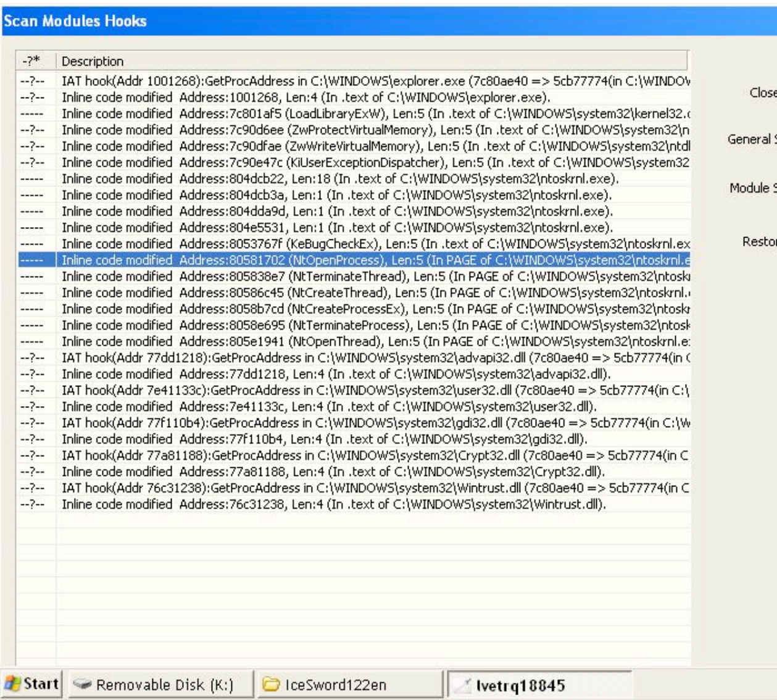Select the ZwWriteVirtualMemory hook row
The image size is (777, 700).
[x=370, y=146]
